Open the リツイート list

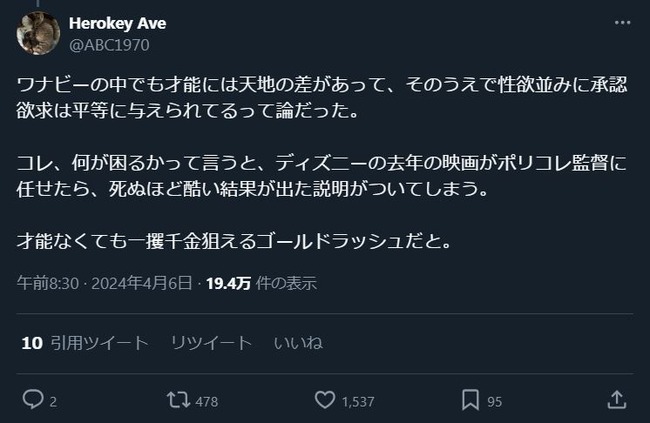coord(210,343)
